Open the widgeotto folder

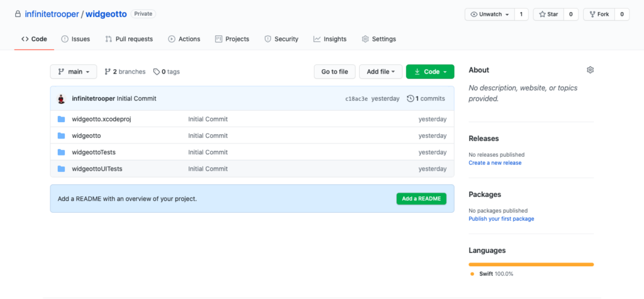coord(86,136)
